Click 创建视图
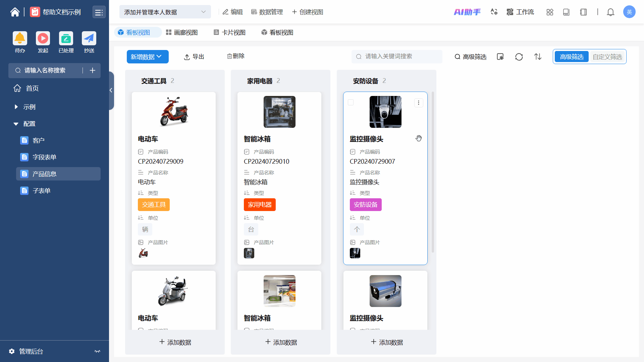644x362 pixels. coord(308,12)
